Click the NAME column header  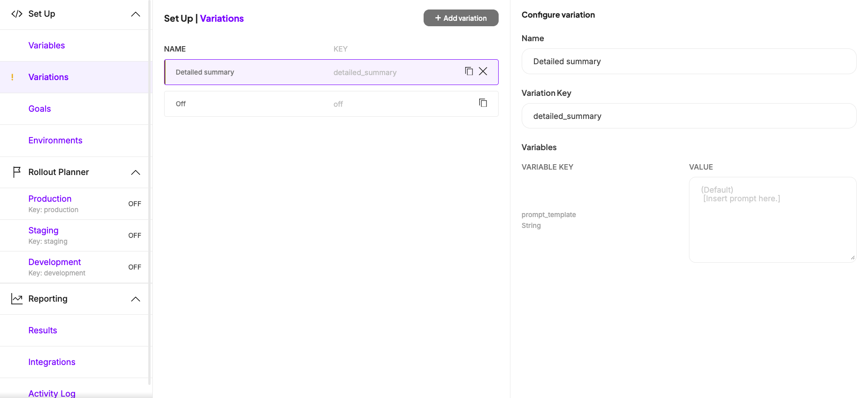pyautogui.click(x=175, y=49)
